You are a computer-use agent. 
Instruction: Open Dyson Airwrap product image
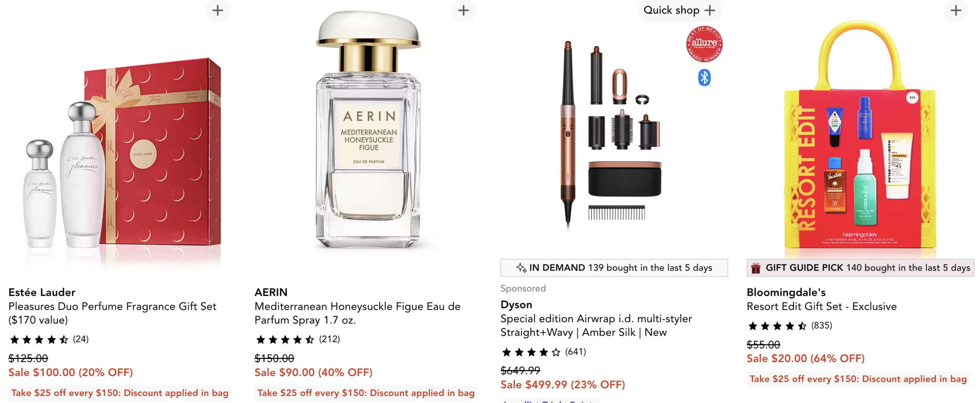point(614,134)
